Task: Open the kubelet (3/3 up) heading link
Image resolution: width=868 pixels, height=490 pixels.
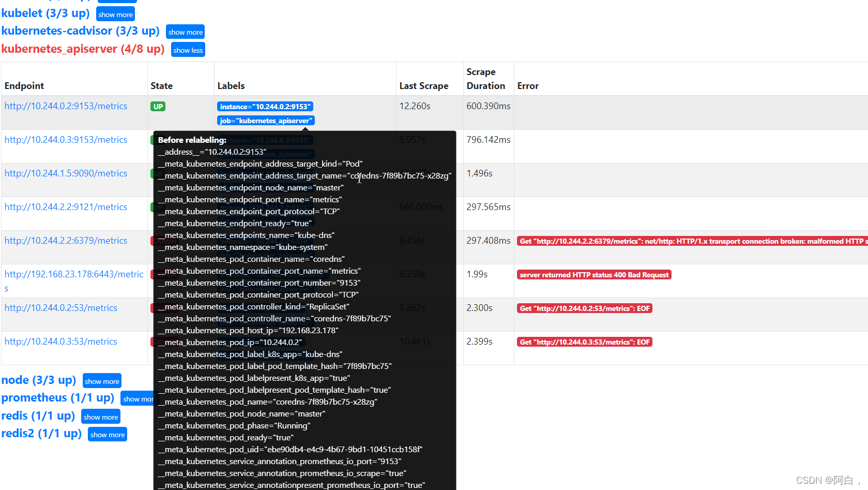Action: [45, 13]
